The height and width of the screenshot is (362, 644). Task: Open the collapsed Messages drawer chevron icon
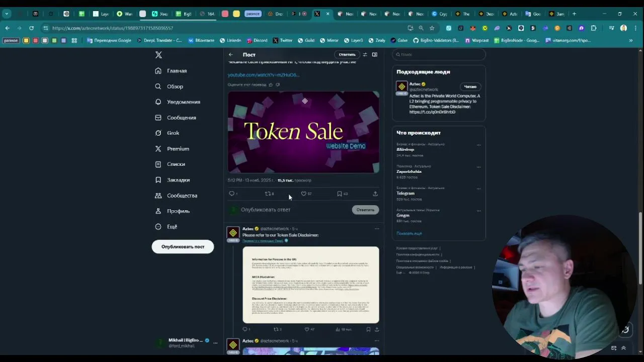click(x=623, y=348)
